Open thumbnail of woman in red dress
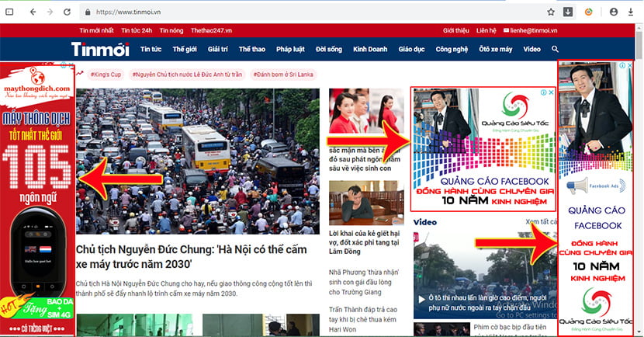 tap(366, 111)
